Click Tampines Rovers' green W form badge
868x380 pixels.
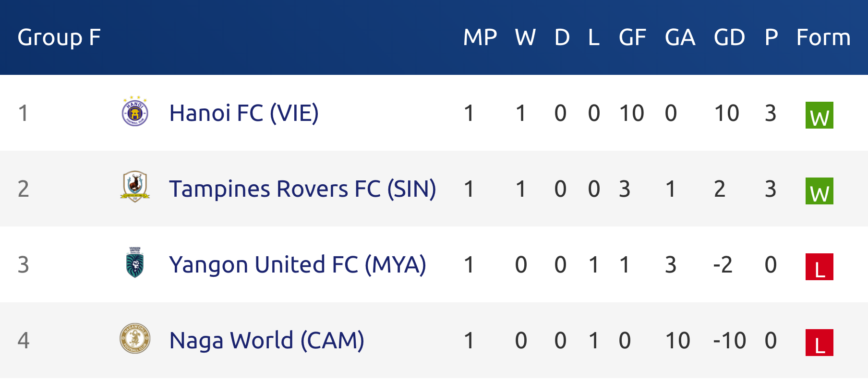819,191
